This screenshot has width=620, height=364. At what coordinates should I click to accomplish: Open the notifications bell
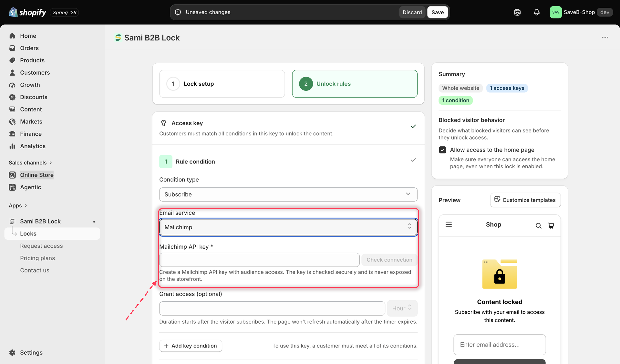point(536,12)
